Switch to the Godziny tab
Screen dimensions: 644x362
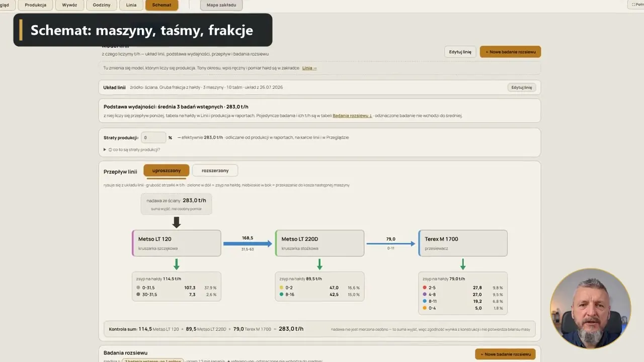click(x=101, y=5)
